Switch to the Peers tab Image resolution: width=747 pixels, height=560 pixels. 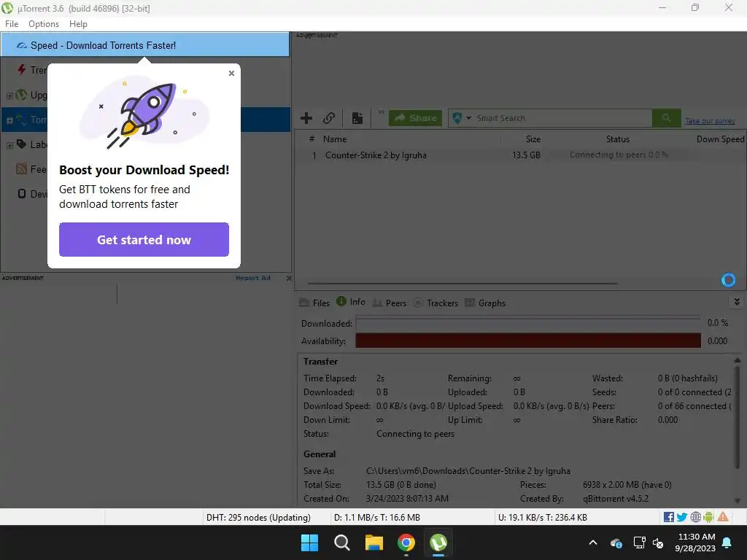coord(390,303)
